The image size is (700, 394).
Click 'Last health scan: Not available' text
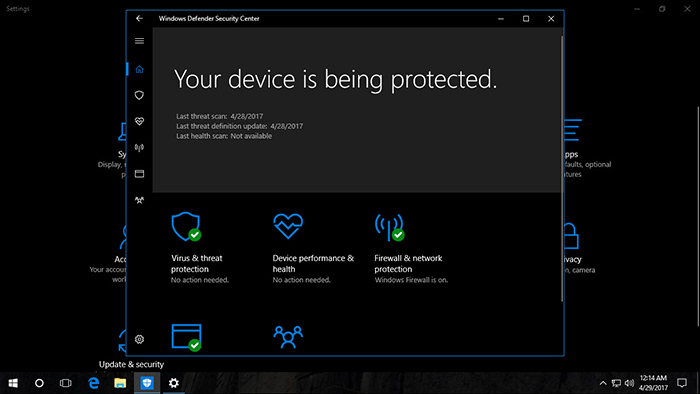[224, 136]
